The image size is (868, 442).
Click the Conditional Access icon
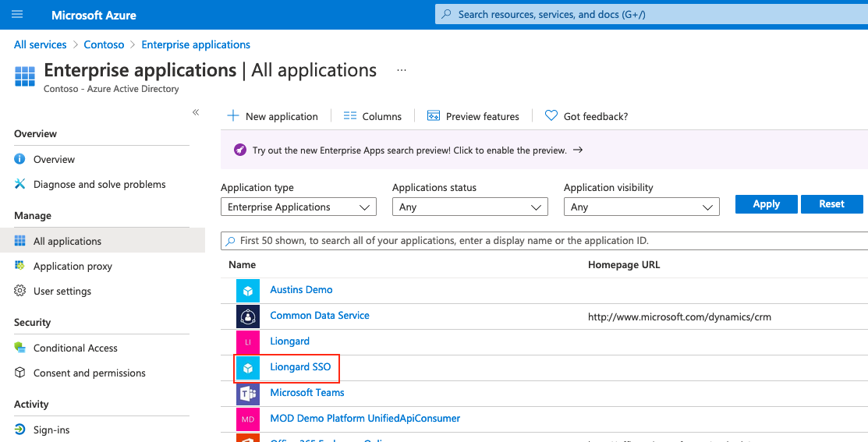pyautogui.click(x=20, y=348)
